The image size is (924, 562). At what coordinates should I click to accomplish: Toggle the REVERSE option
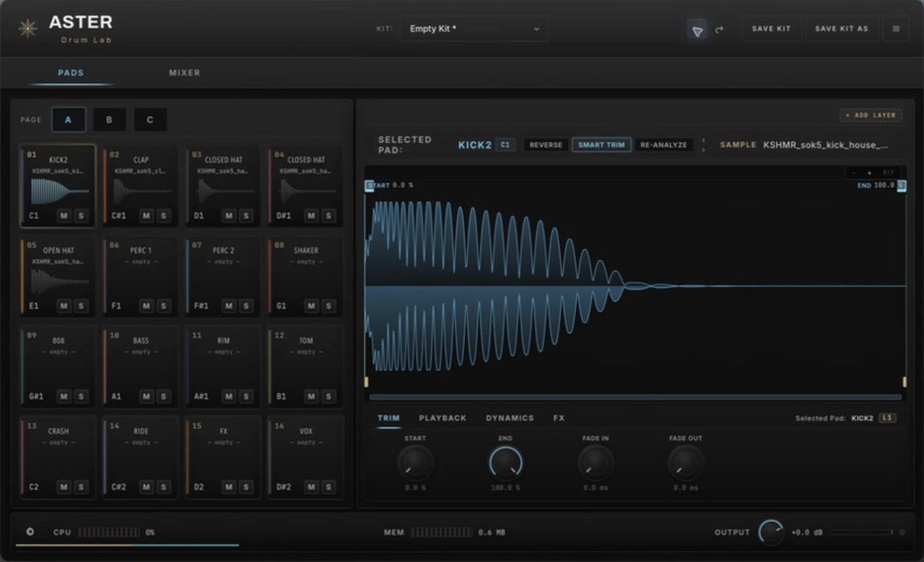pos(546,145)
